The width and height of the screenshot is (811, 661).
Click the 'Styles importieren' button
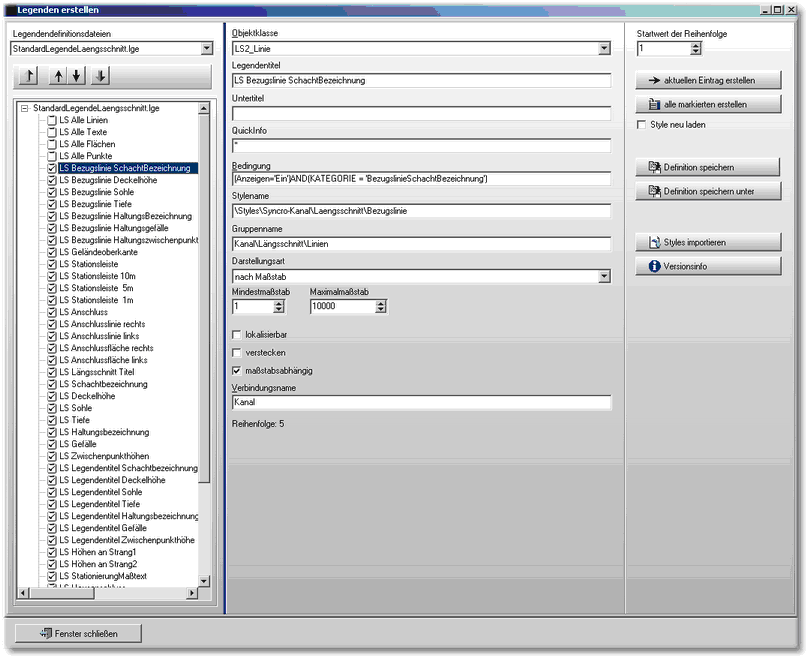[x=708, y=242]
